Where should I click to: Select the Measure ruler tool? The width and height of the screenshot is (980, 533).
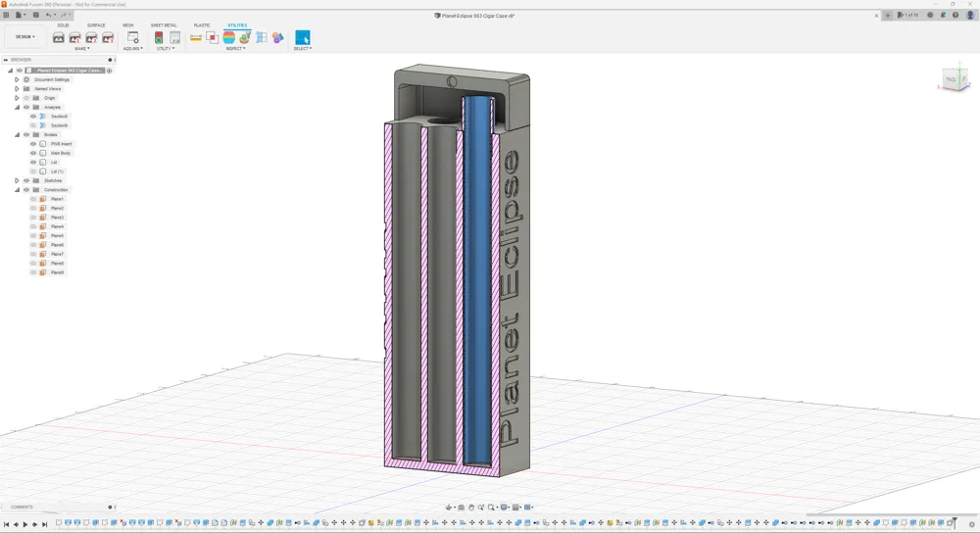point(196,38)
